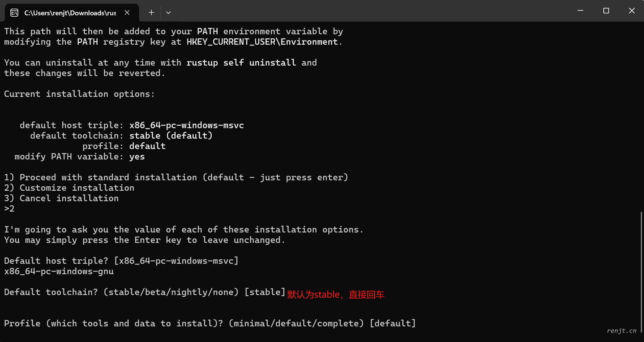The image size is (644, 342).
Task: Click the x86_64-pc-windows-gnu entered text
Action: coord(59,271)
